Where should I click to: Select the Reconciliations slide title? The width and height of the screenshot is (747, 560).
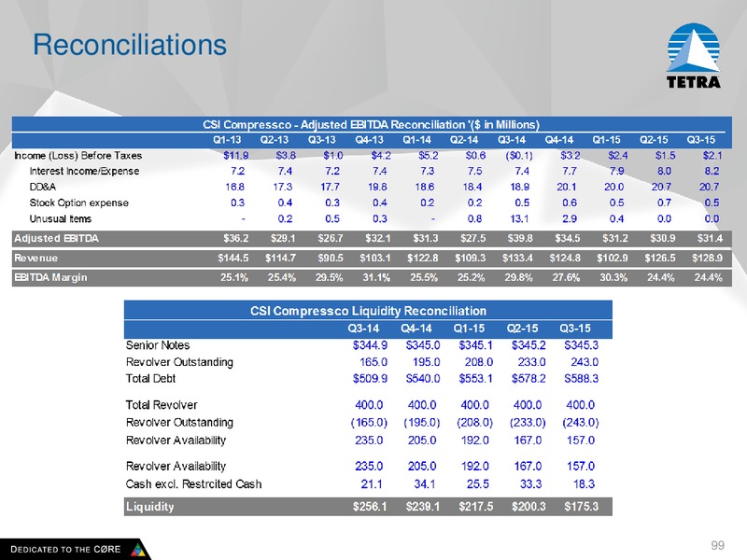pos(130,45)
